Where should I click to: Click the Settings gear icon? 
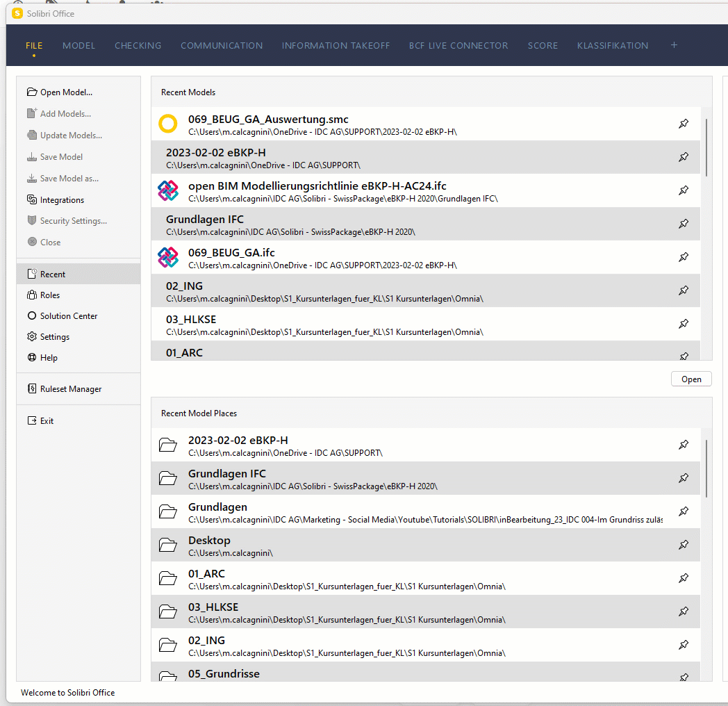(32, 337)
